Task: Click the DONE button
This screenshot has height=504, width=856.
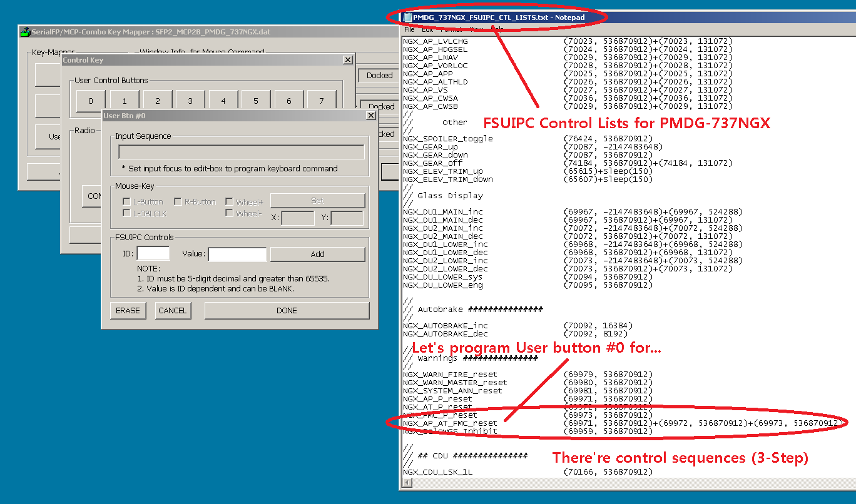Action: tap(287, 310)
